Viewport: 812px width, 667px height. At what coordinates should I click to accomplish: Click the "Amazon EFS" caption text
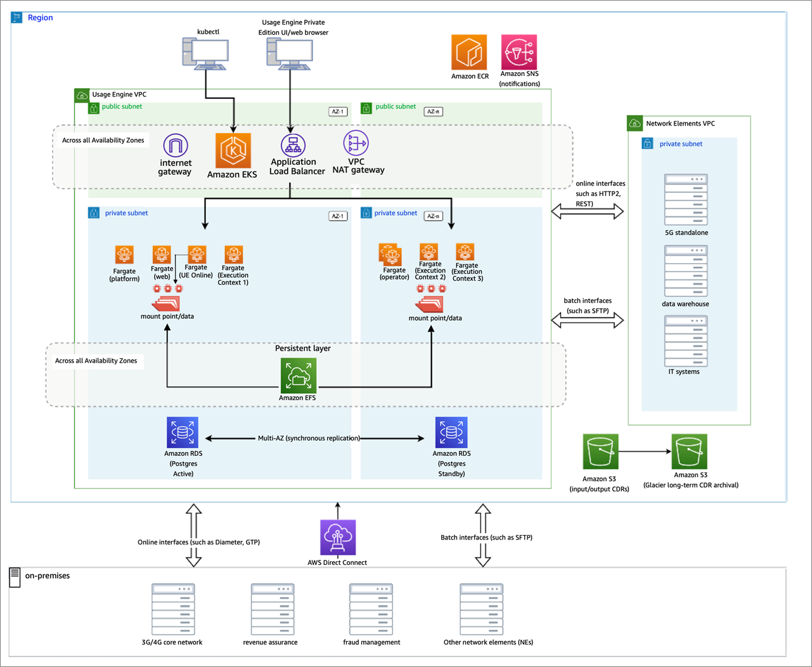[297, 398]
